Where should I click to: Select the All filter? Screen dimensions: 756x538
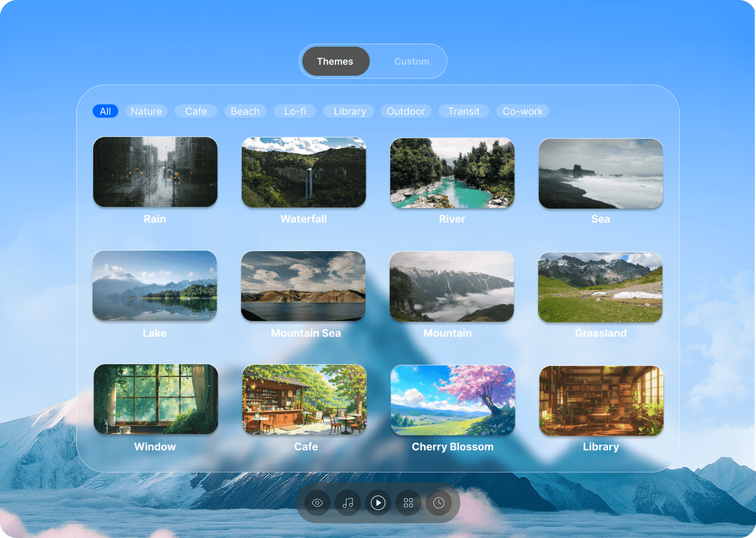[105, 111]
